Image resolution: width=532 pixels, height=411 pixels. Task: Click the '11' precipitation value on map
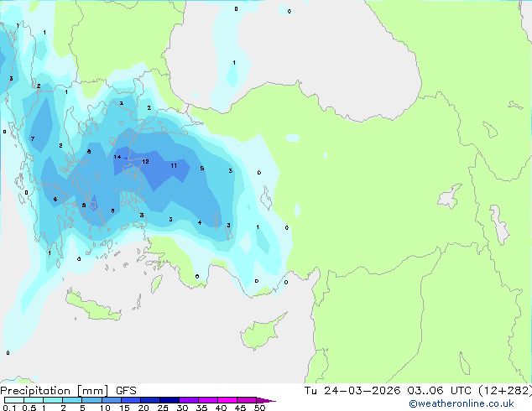click(x=174, y=166)
